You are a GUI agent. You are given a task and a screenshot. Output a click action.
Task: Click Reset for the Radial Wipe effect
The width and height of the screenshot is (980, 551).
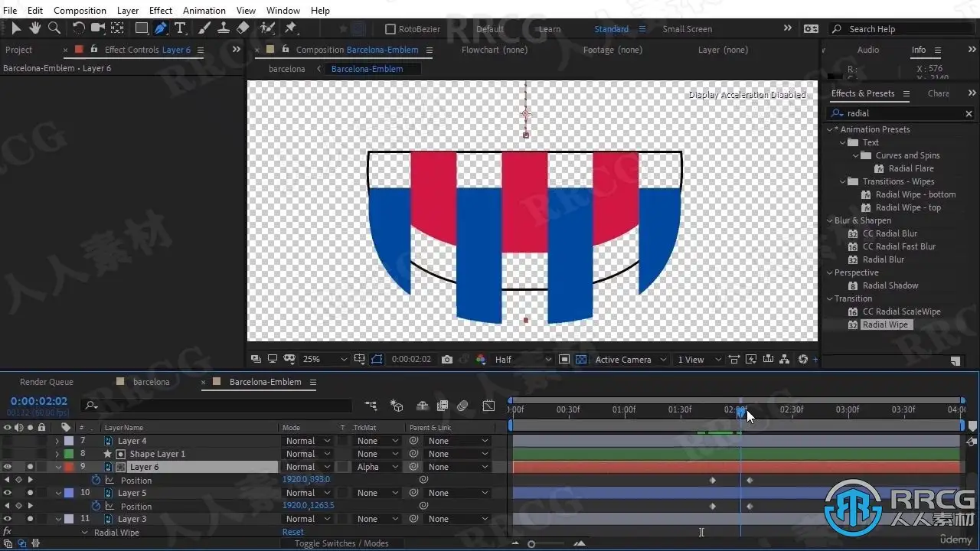click(x=293, y=532)
